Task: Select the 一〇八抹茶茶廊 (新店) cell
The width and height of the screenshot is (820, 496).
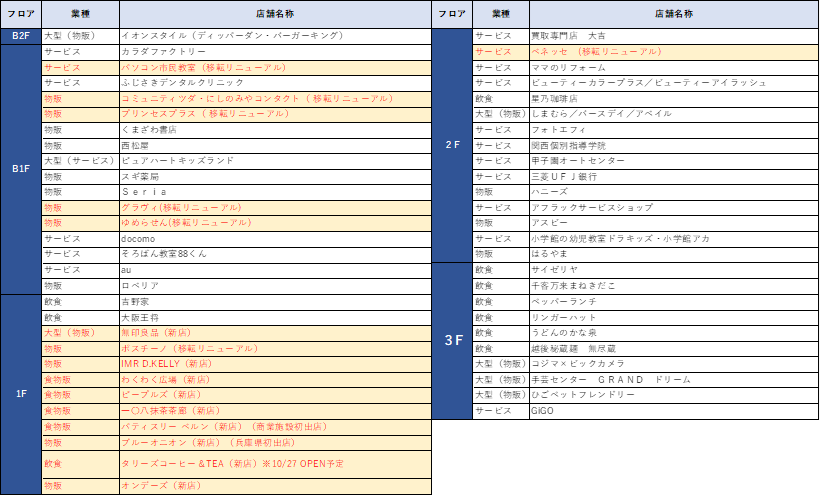Action: click(276, 411)
